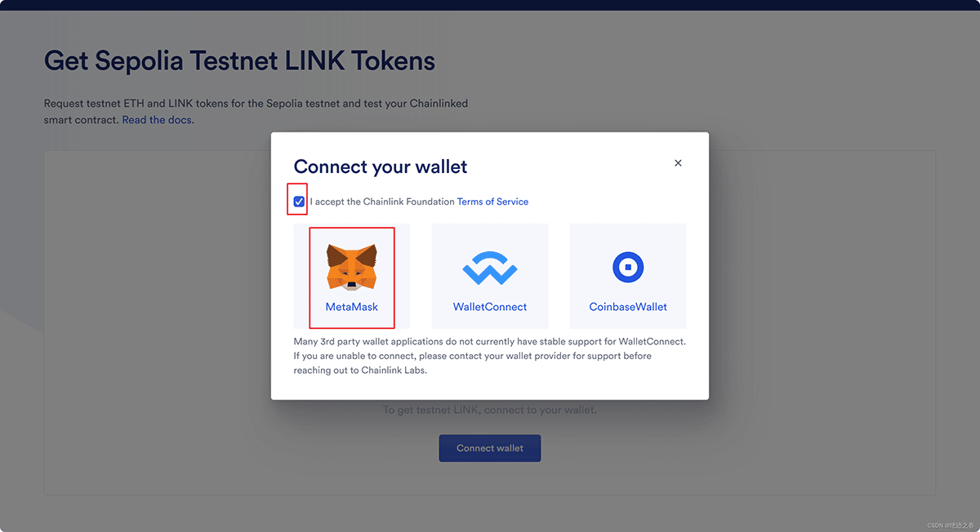Uncheck the Terms of Service acceptance checkbox
This screenshot has width=980, height=532.
click(299, 202)
